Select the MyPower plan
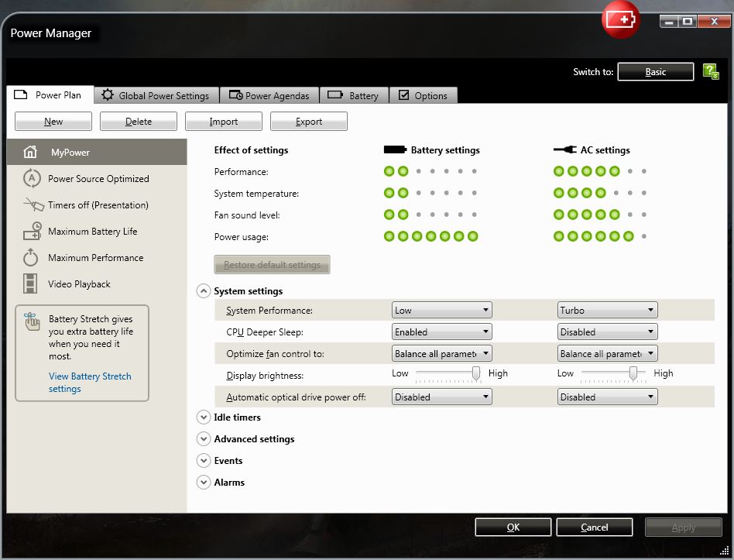Screen dimensions: 734x560 [x=97, y=152]
